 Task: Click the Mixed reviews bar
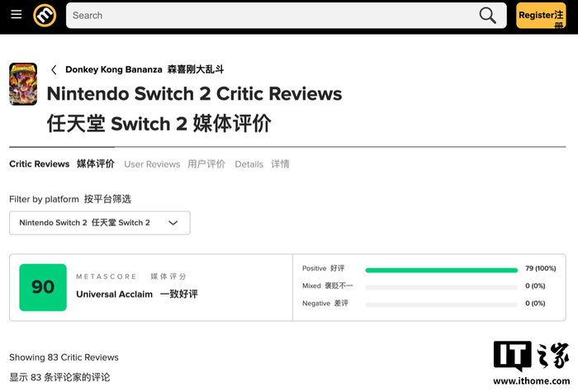coord(441,286)
